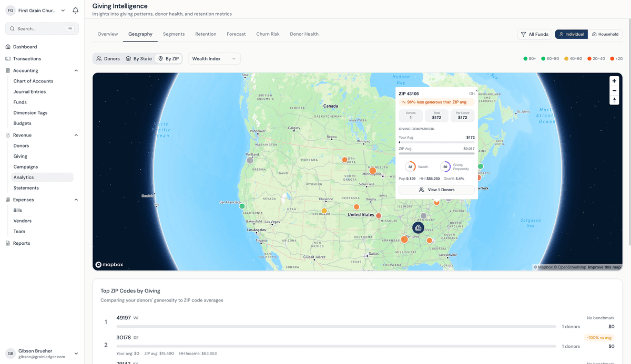Go to the Retention tab
Viewport: 631px width, 364px height.
[x=206, y=34]
